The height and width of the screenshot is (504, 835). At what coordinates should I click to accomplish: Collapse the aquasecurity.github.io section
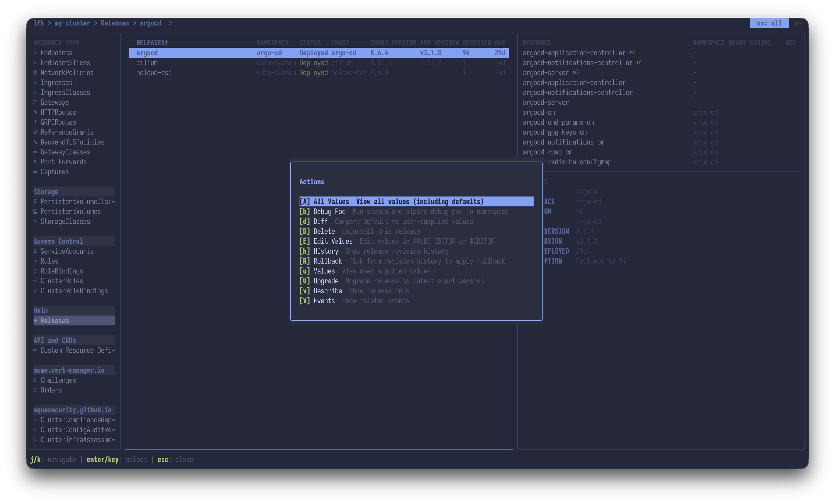[74, 410]
